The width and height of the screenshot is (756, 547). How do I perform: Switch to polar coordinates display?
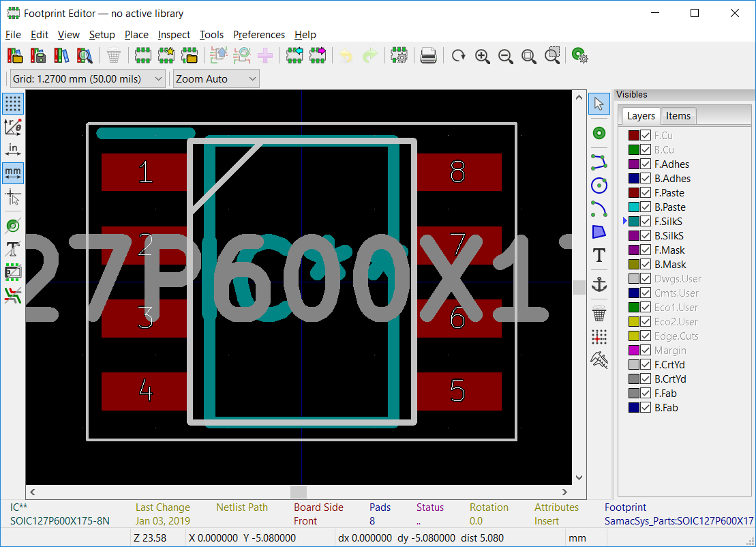tap(13, 127)
